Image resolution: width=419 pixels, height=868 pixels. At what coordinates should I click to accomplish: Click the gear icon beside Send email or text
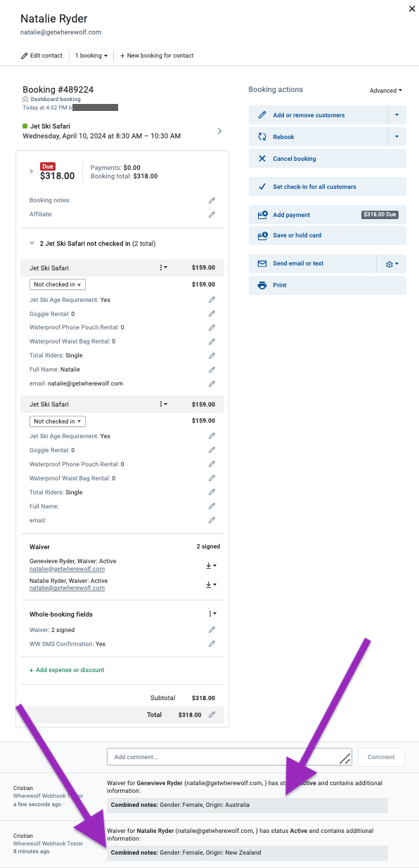pos(392,264)
